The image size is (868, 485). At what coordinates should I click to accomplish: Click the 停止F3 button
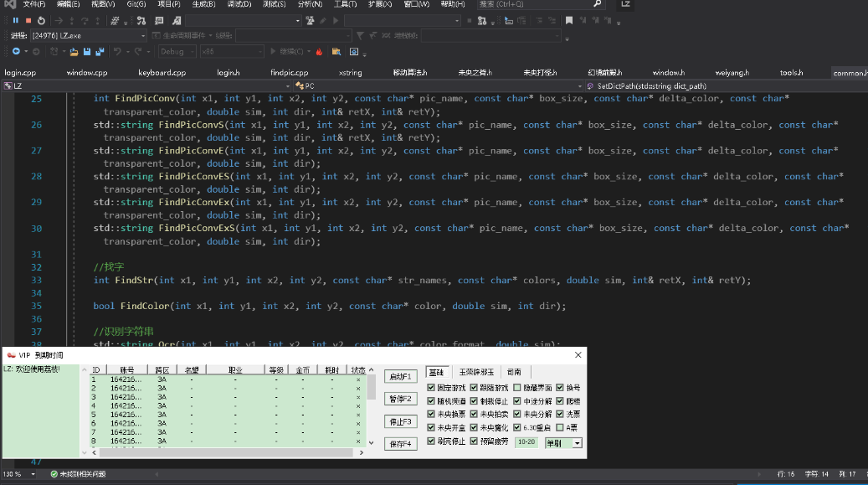401,422
